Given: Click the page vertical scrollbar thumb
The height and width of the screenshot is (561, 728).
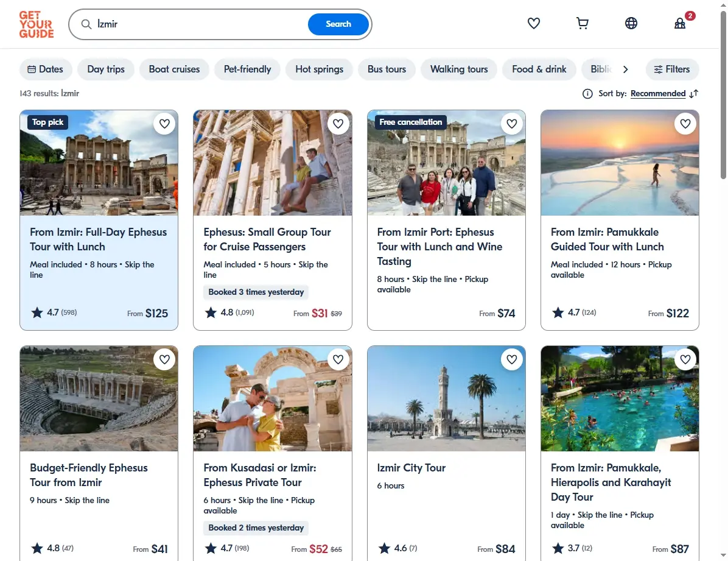Looking at the screenshot, I should pos(723,95).
